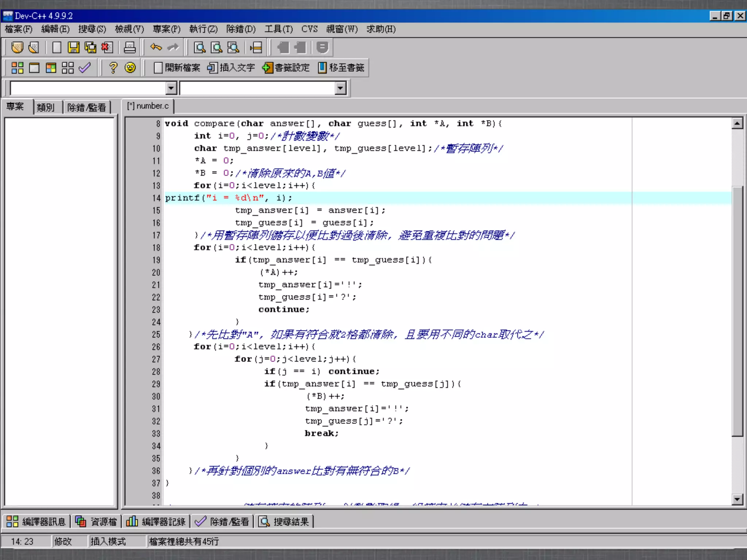
Task: Click the Go to line icon
Action: [256, 47]
